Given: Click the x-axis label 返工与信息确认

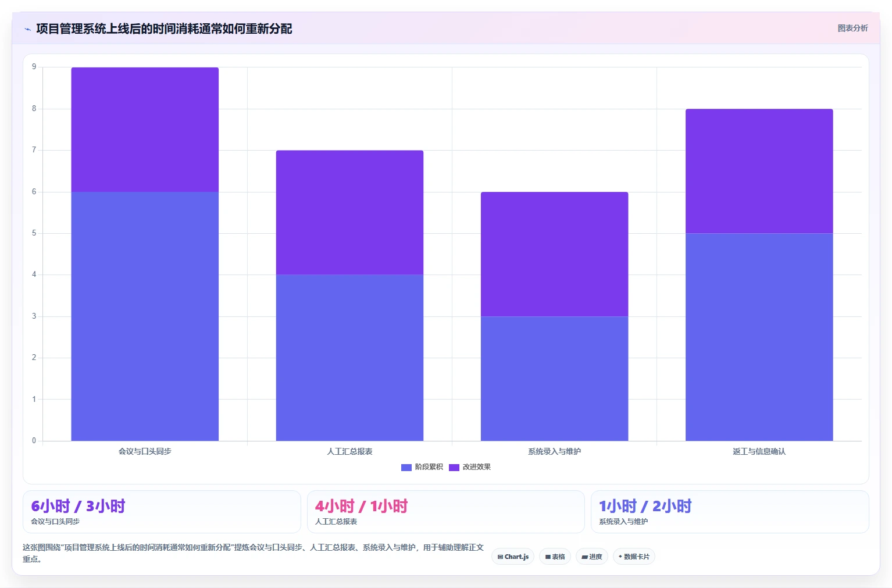Looking at the screenshot, I should [x=759, y=451].
